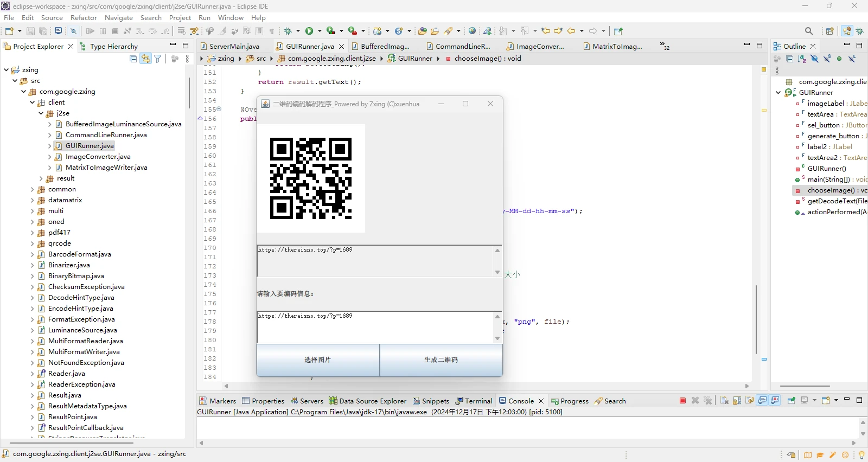Click the 生成二维码 button
Screen dimensions: 868x462
(441, 360)
